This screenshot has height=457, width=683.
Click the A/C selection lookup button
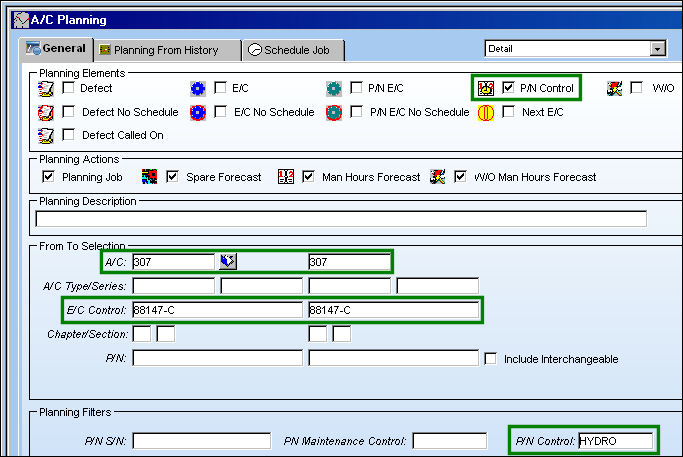[x=228, y=261]
